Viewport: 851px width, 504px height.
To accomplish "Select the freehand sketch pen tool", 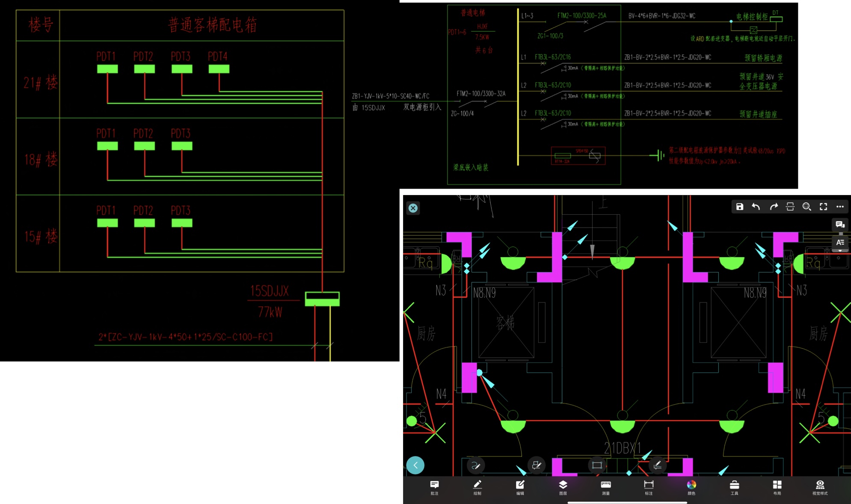I will (475, 465).
